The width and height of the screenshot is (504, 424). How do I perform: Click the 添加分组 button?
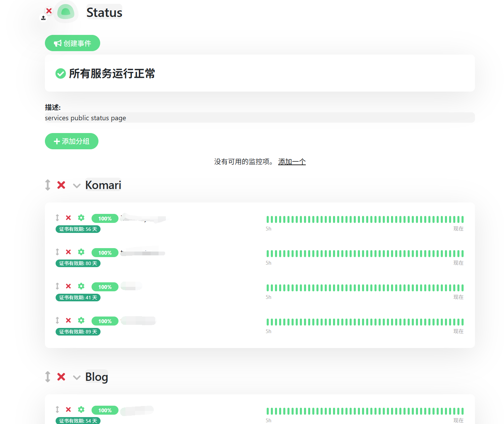click(x=72, y=141)
